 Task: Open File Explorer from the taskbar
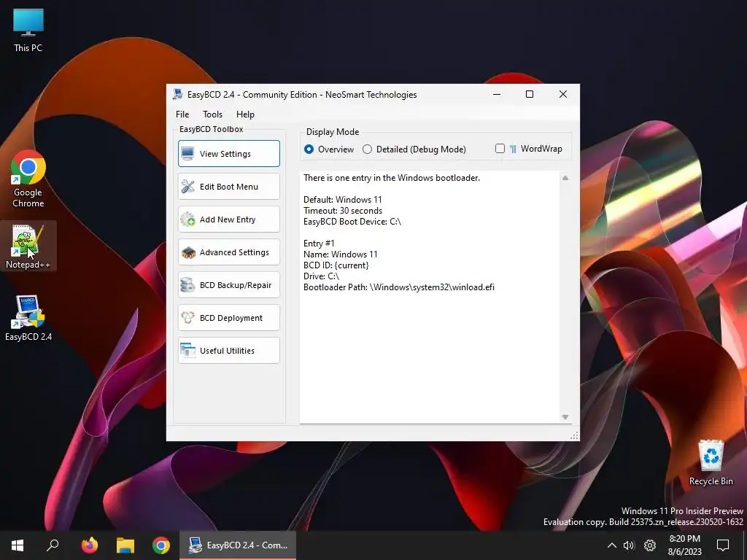[125, 545]
